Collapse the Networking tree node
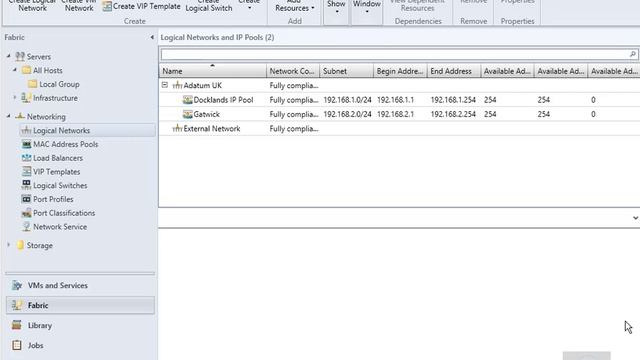Screen dimensions: 640x360 click(x=9, y=116)
